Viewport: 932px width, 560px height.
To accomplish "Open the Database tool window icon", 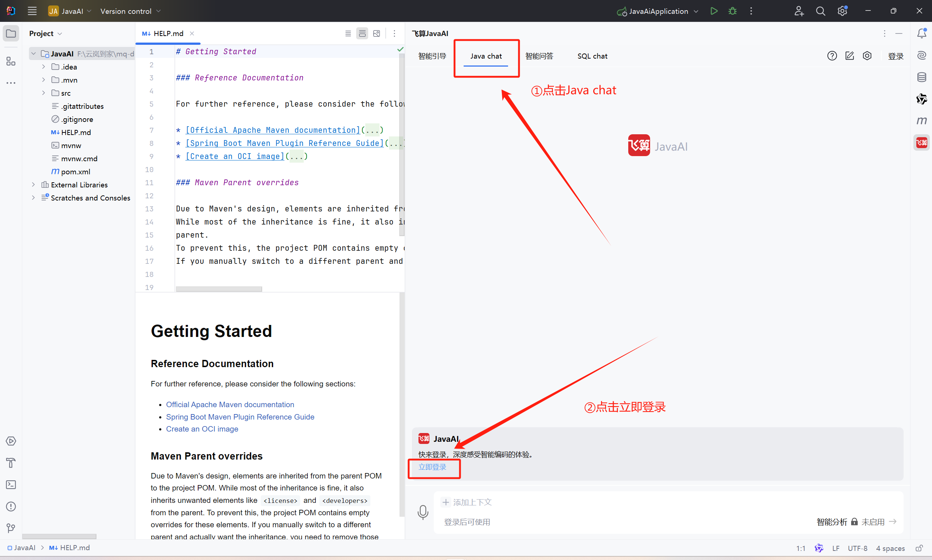I will [921, 78].
